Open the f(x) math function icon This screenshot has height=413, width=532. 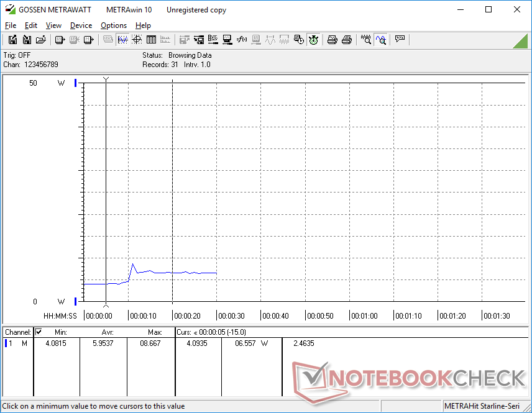(x=242, y=40)
